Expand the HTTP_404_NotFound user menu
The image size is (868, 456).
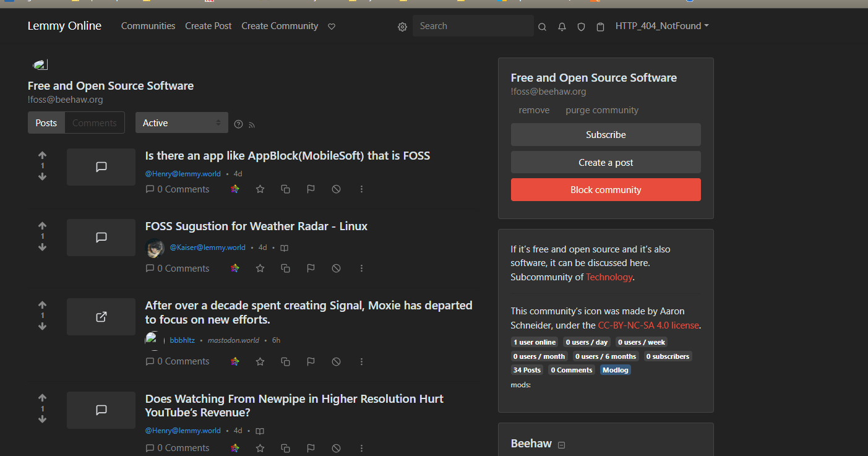(x=661, y=26)
